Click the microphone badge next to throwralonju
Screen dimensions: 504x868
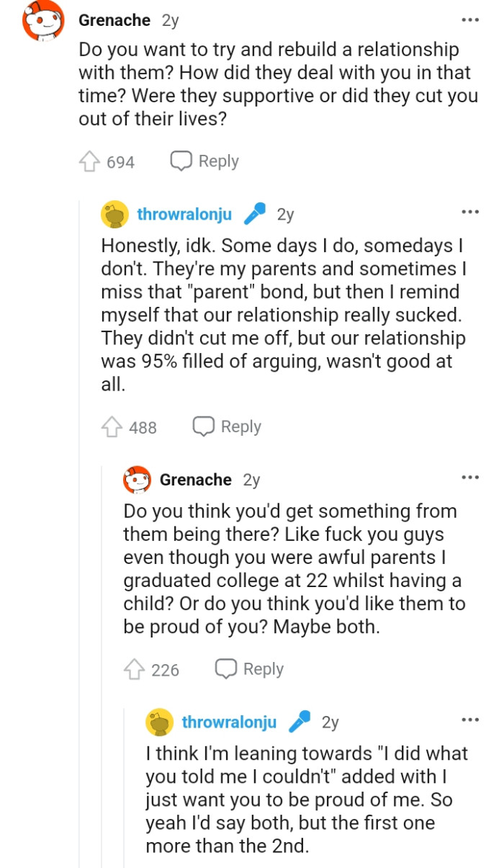click(253, 212)
